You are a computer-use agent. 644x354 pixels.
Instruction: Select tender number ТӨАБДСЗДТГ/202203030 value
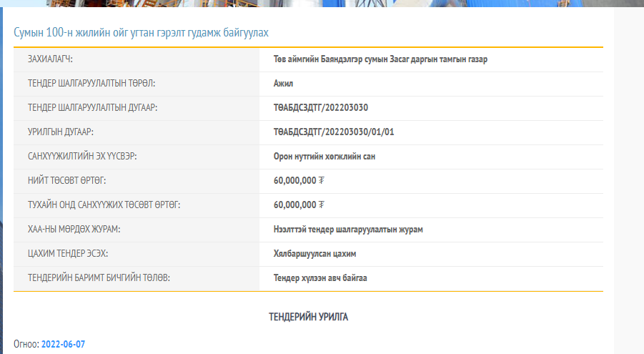point(320,108)
